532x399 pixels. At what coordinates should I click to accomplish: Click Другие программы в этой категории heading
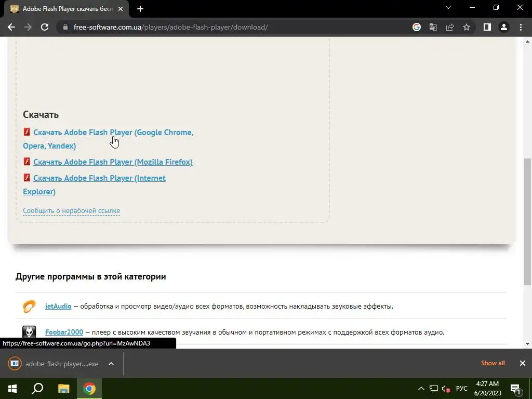coord(90,276)
